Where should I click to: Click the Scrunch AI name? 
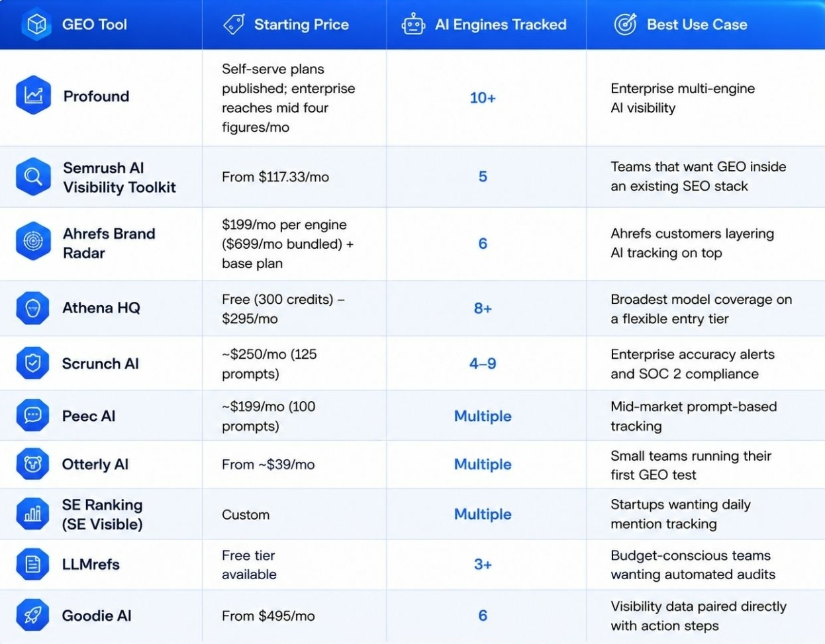[x=100, y=363]
